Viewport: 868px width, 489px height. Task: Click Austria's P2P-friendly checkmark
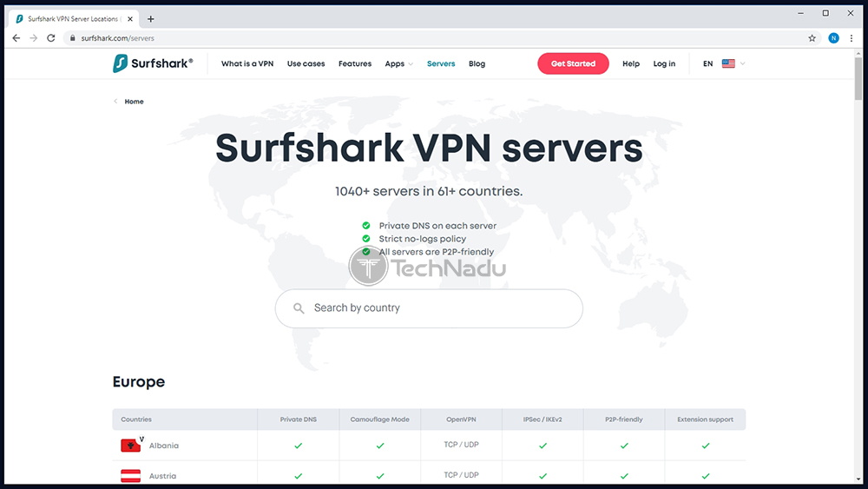click(x=624, y=476)
